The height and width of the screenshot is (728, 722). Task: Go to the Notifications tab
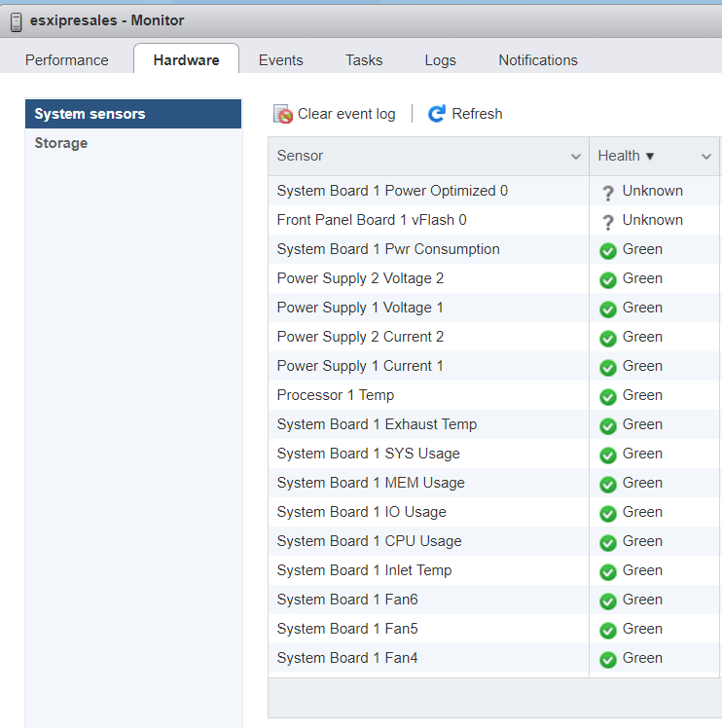538,60
